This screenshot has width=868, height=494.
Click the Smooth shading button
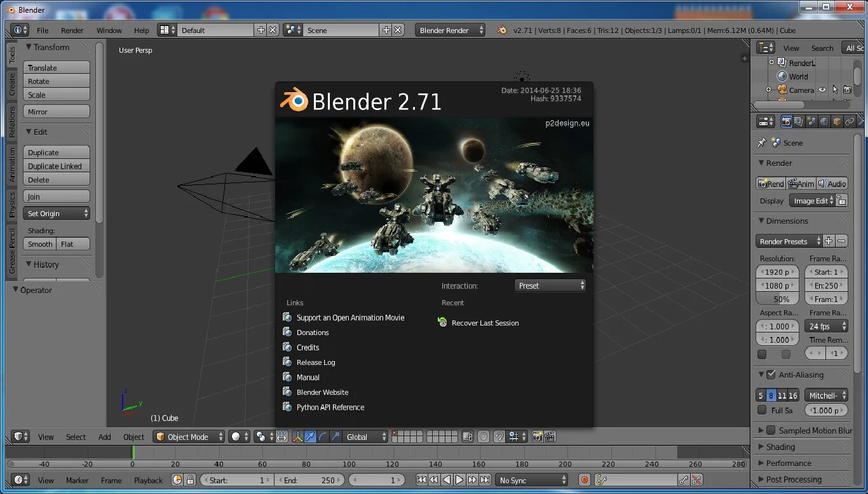coord(40,244)
